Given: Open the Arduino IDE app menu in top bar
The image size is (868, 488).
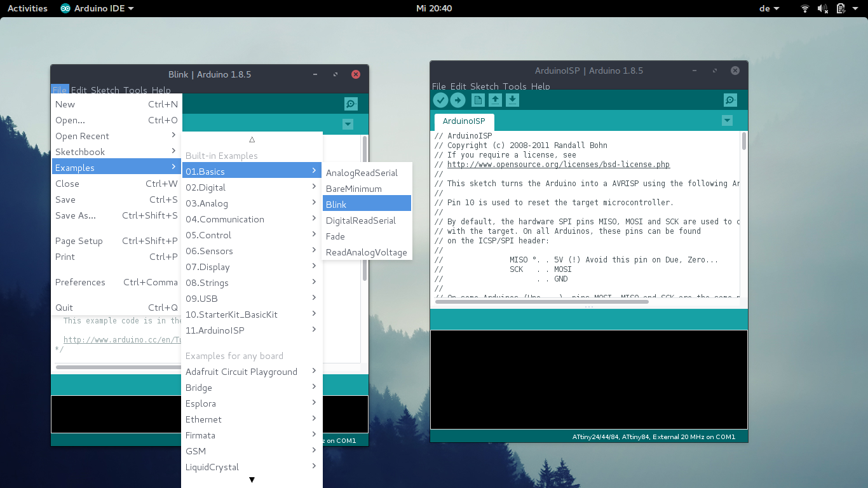Looking at the screenshot, I should [x=97, y=8].
